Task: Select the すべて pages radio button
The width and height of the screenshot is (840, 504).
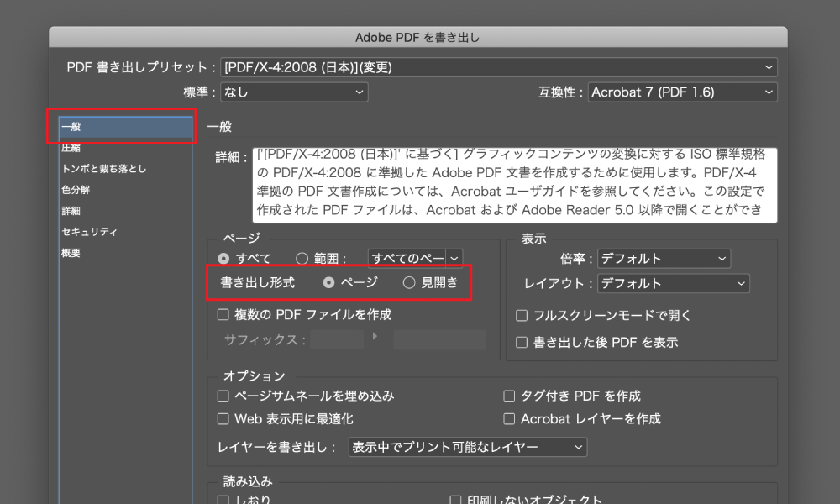Action: tap(223, 259)
